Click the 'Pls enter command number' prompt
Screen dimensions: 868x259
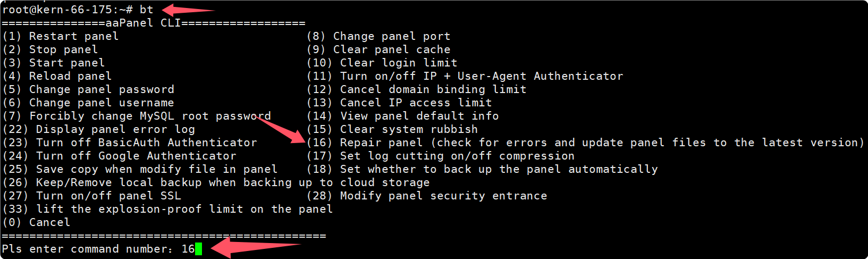coord(87,249)
